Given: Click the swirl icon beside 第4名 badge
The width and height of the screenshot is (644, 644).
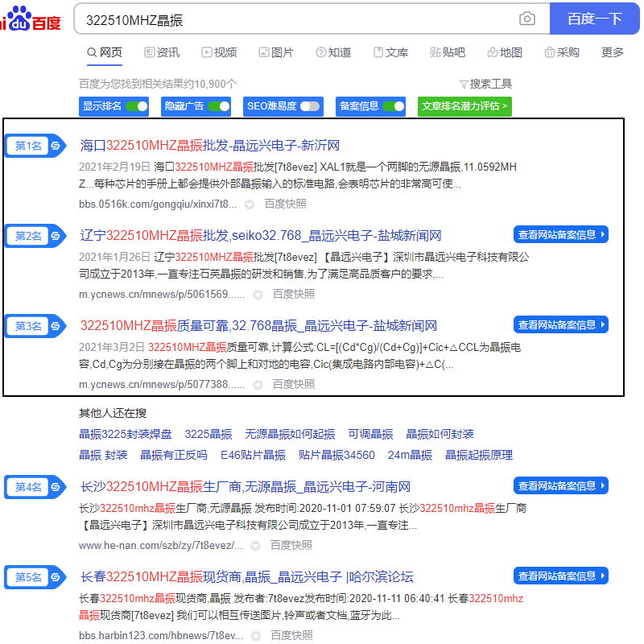Looking at the screenshot, I should tap(56, 487).
